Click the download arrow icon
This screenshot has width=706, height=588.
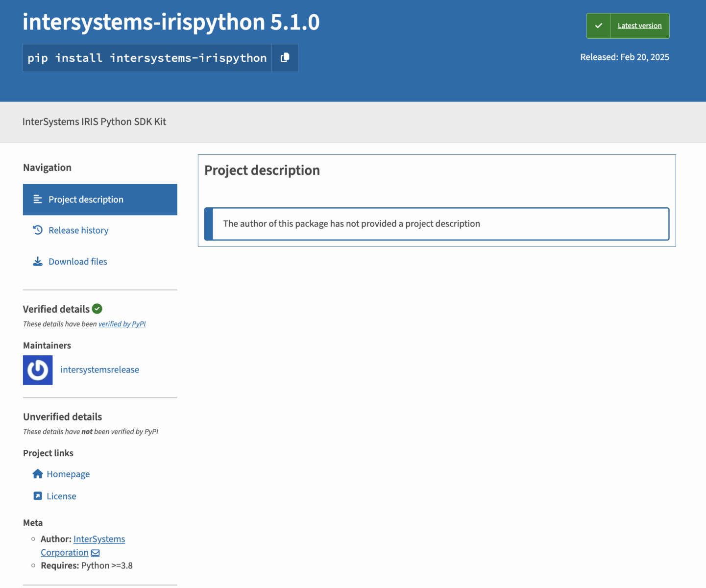38,262
